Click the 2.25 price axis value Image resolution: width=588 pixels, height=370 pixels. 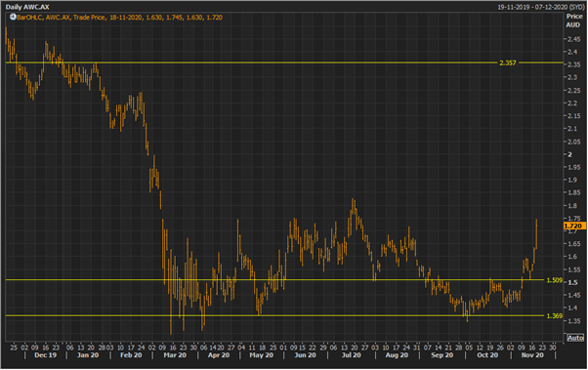(574, 91)
